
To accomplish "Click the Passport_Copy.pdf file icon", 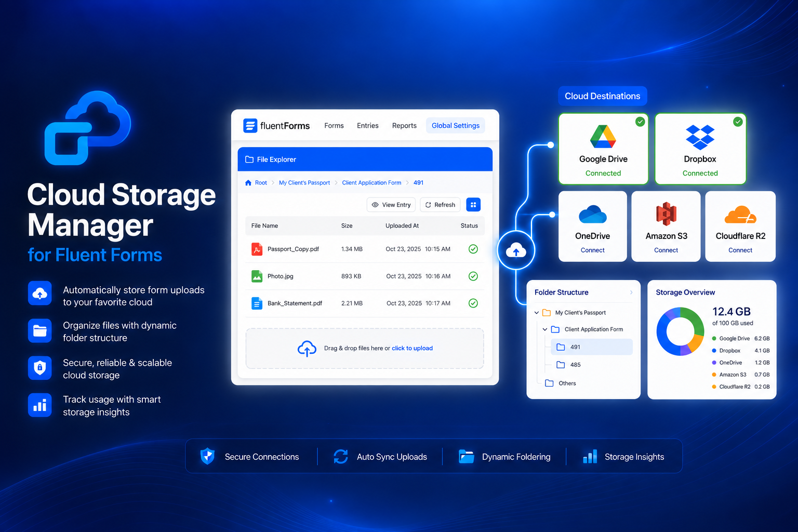I will 257,249.
